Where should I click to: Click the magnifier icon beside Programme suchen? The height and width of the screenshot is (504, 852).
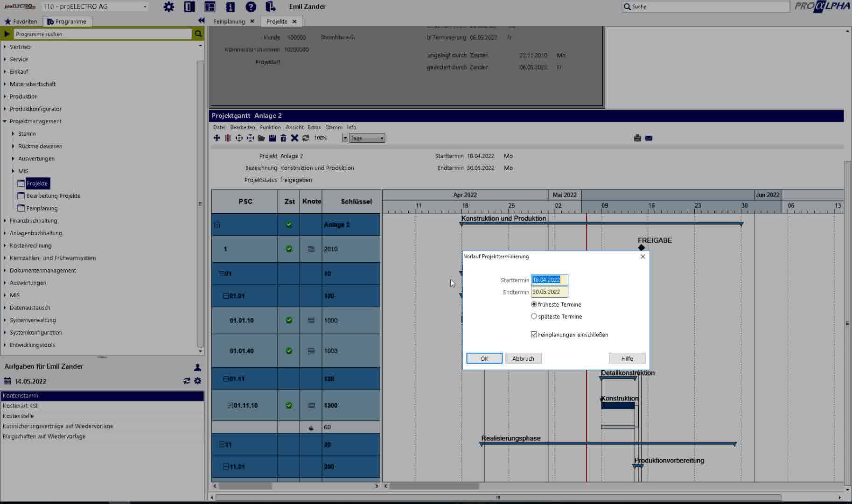(198, 34)
